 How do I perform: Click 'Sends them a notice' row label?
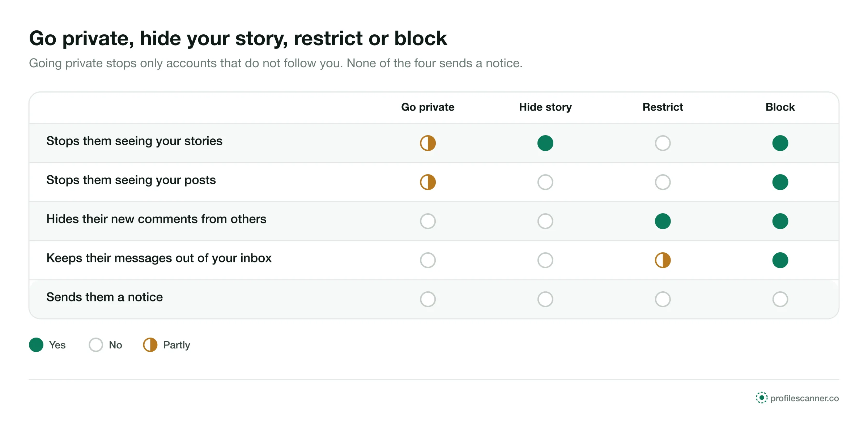pyautogui.click(x=105, y=297)
